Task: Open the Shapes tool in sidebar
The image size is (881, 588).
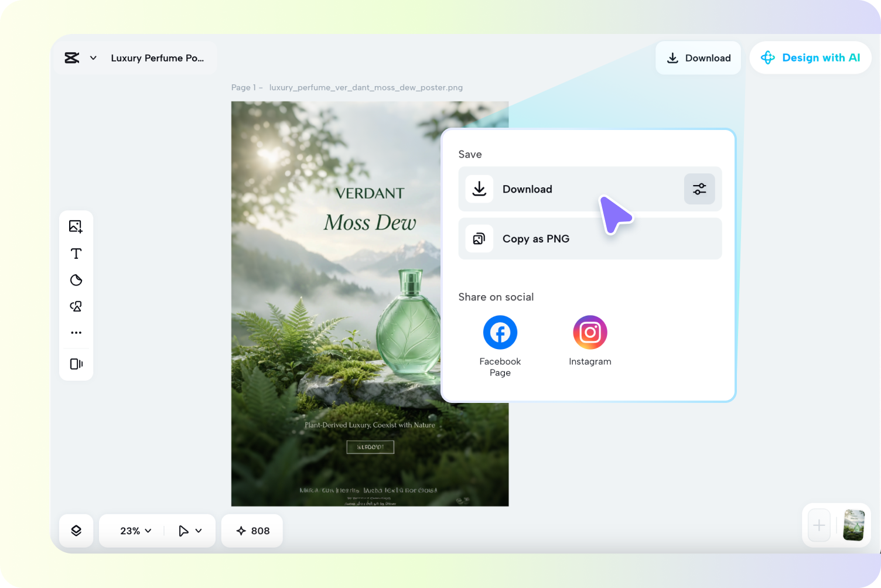Action: tap(76, 280)
